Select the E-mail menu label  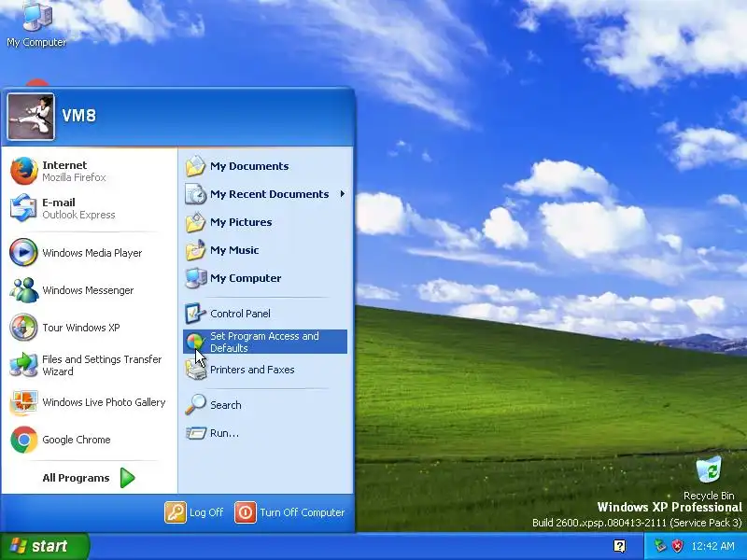59,203
